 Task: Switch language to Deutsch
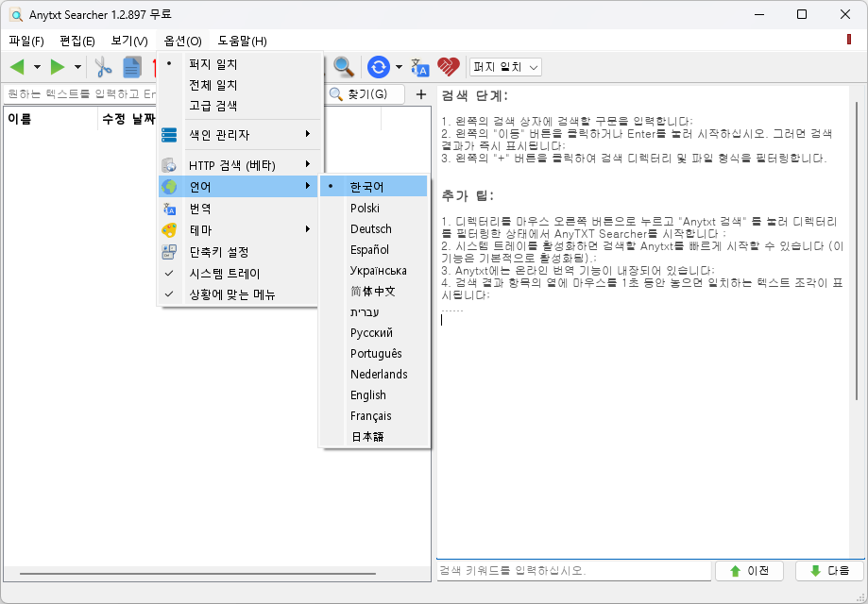(374, 228)
